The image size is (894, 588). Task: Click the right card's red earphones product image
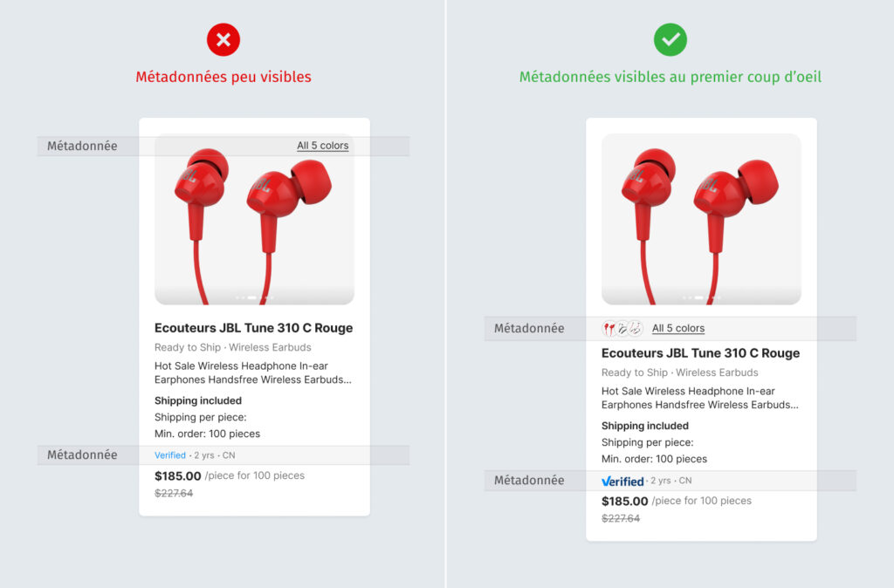click(x=701, y=218)
